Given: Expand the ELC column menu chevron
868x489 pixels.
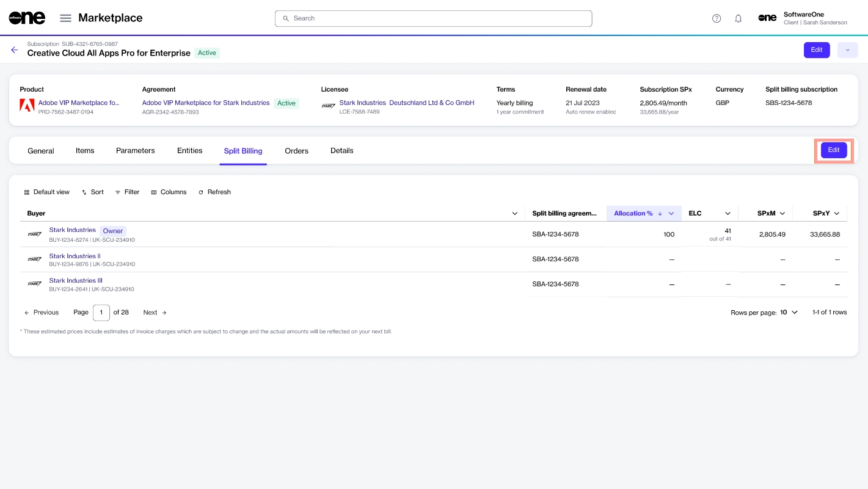Looking at the screenshot, I should click(728, 213).
